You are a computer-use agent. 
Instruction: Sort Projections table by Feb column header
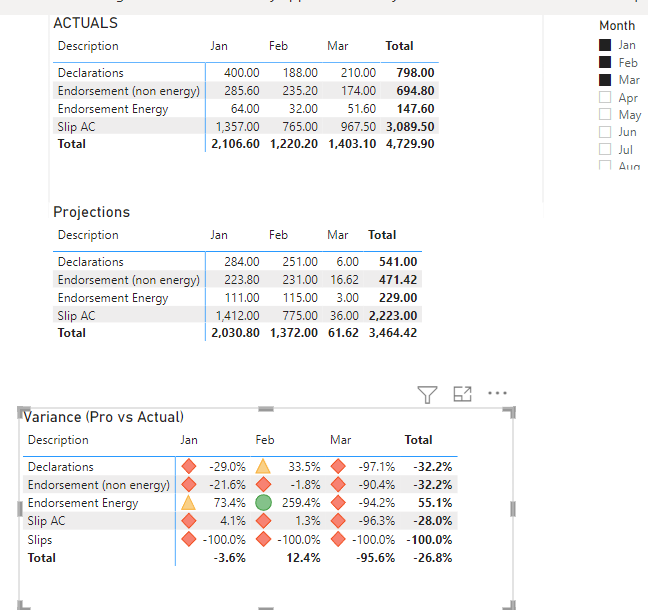pyautogui.click(x=278, y=235)
